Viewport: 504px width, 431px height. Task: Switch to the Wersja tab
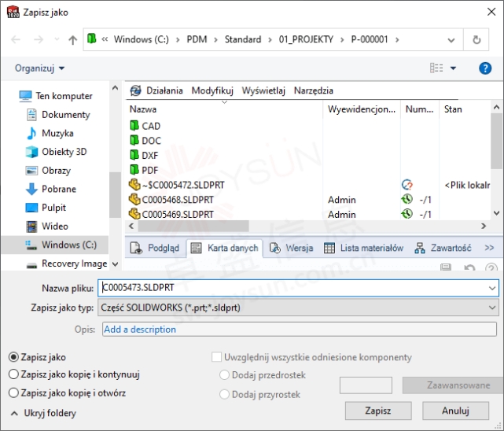point(291,248)
